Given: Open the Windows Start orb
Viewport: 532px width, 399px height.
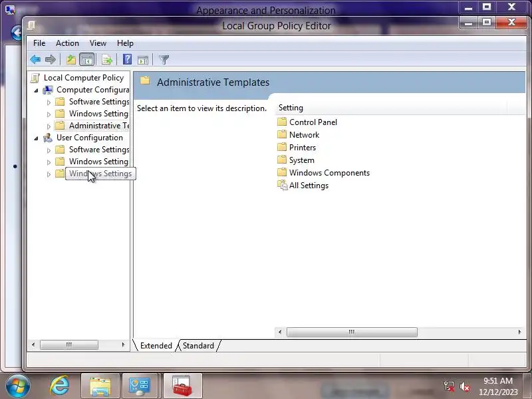Looking at the screenshot, I should (x=18, y=386).
